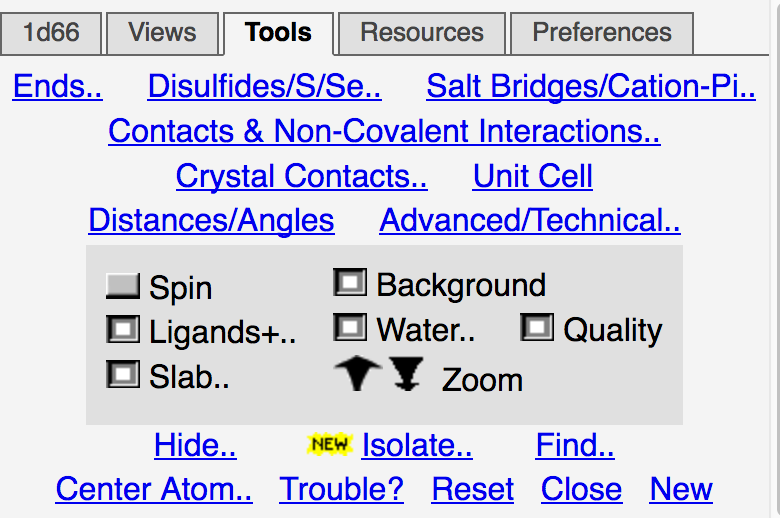Expand the Ends.. options link
The height and width of the screenshot is (518, 780).
coord(58,86)
